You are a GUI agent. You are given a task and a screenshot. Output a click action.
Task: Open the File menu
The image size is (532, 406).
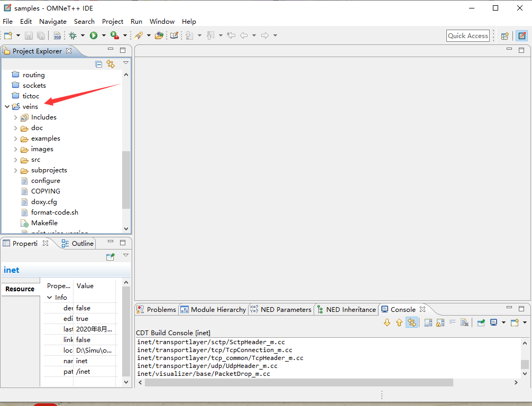click(x=7, y=21)
